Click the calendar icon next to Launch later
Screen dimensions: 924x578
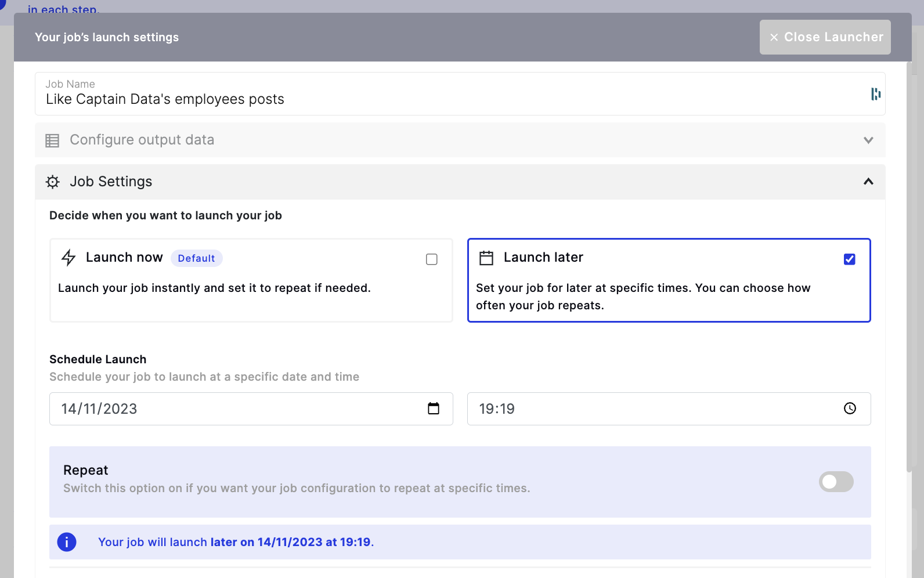coord(486,258)
